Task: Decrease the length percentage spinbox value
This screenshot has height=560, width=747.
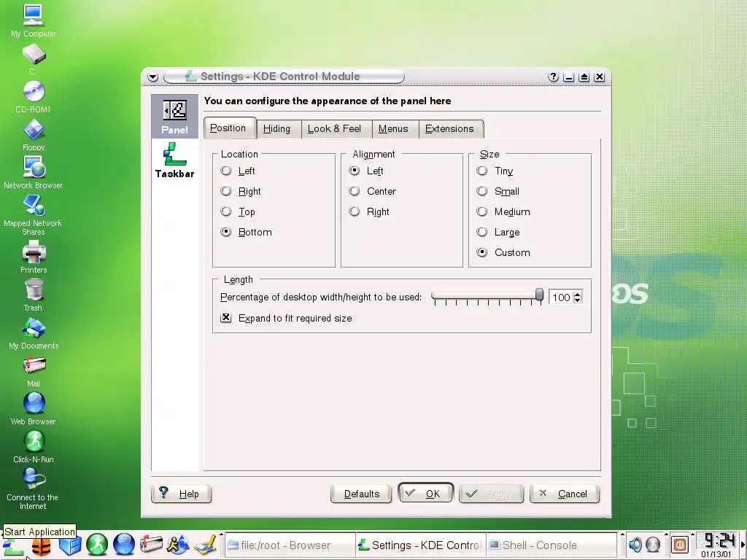Action: tap(578, 300)
